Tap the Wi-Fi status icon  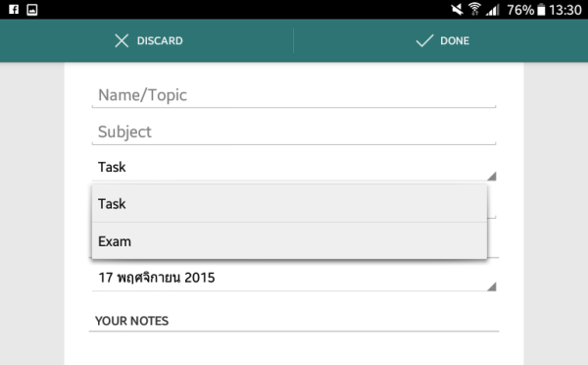point(474,10)
